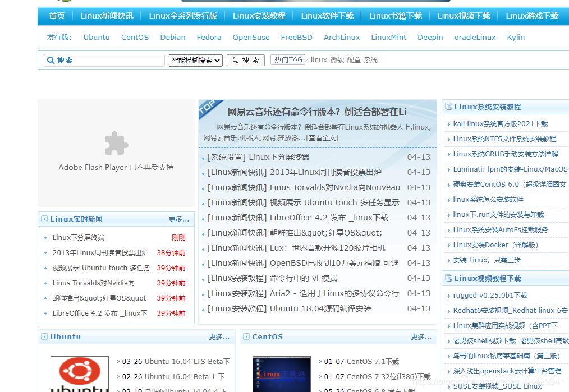
Task: Focus the 搜索 text input field
Action: (x=104, y=60)
